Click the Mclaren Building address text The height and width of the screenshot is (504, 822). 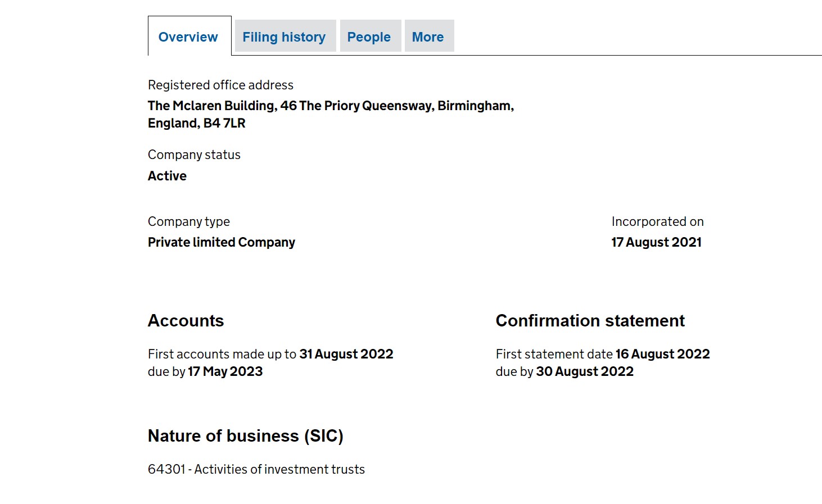(x=331, y=114)
